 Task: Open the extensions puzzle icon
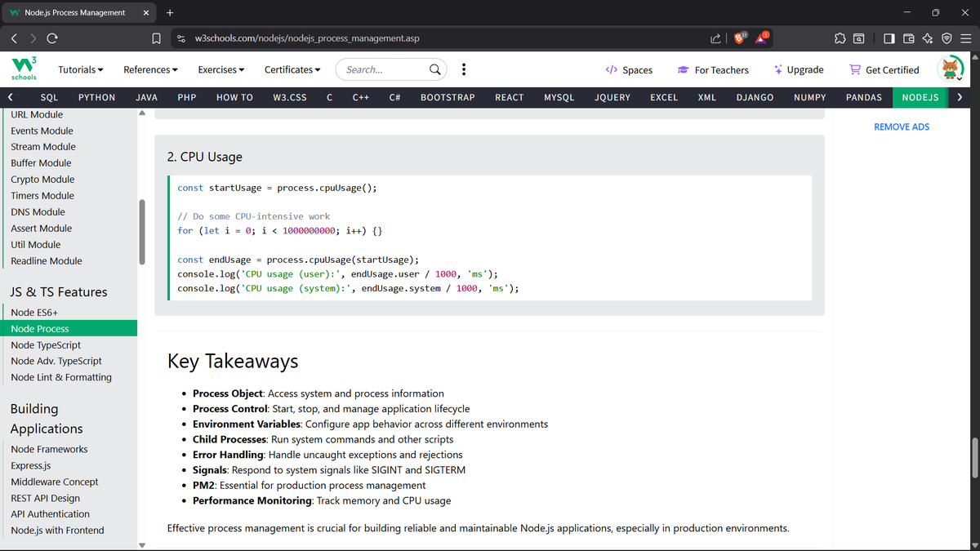[x=839, y=38]
